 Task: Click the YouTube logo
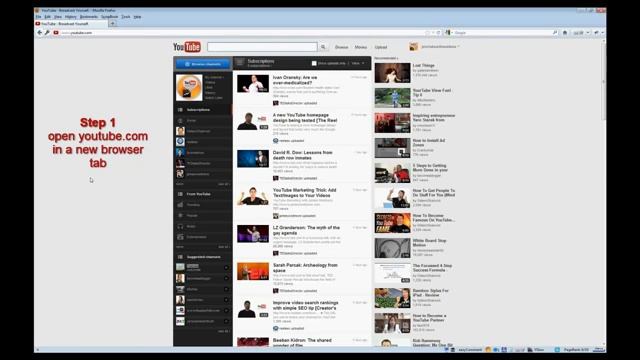click(187, 47)
